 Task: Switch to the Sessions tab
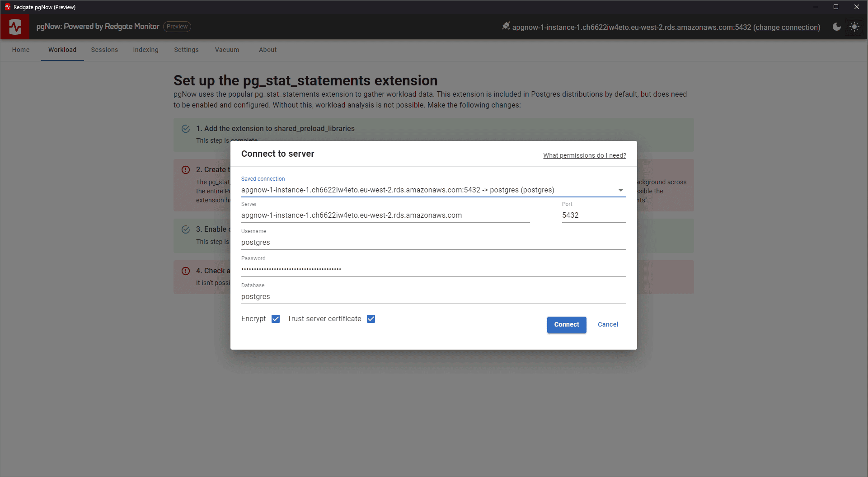[x=104, y=50]
